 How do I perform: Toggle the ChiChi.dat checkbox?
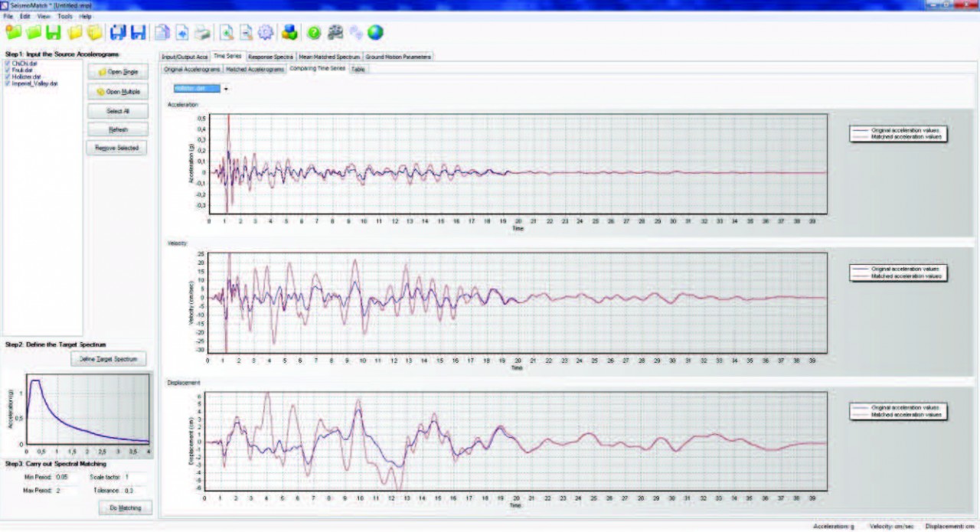[7, 64]
